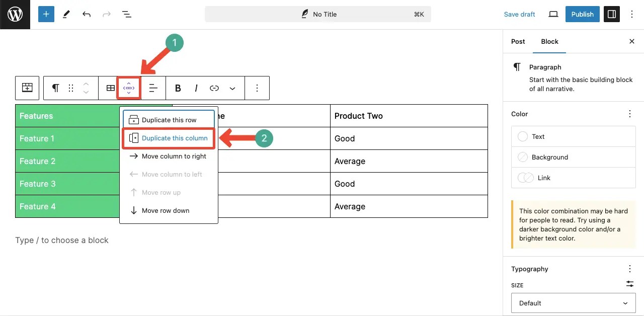644x316 pixels.
Task: Select the table block parent icon
Action: (27, 88)
